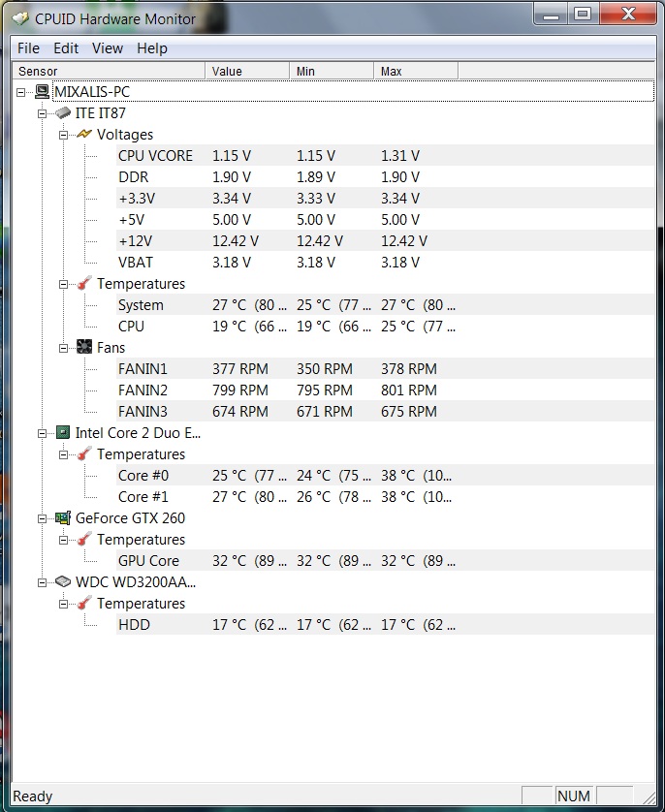Collapse the WDC WD3200AA node
The height and width of the screenshot is (812, 665).
tap(42, 582)
